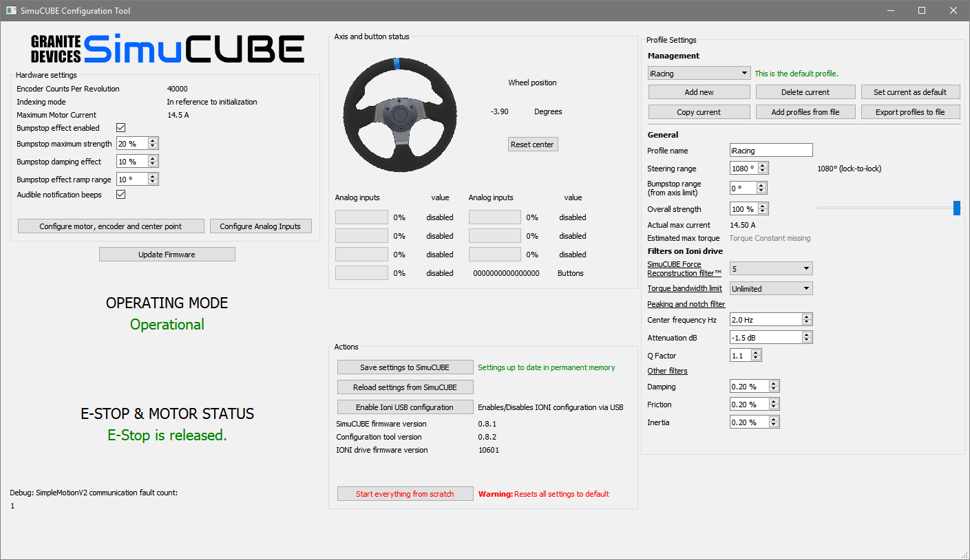The image size is (970, 560).
Task: Open the Peaking and notch filter link
Action: pyautogui.click(x=686, y=304)
